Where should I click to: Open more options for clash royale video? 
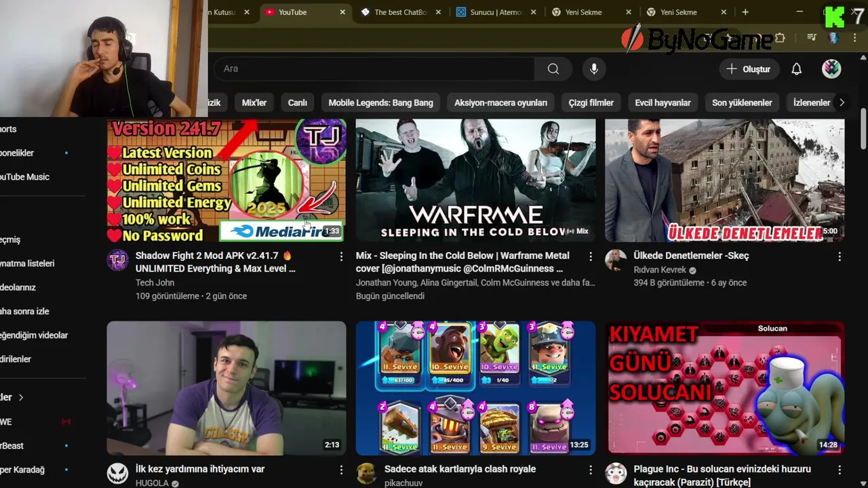(591, 470)
